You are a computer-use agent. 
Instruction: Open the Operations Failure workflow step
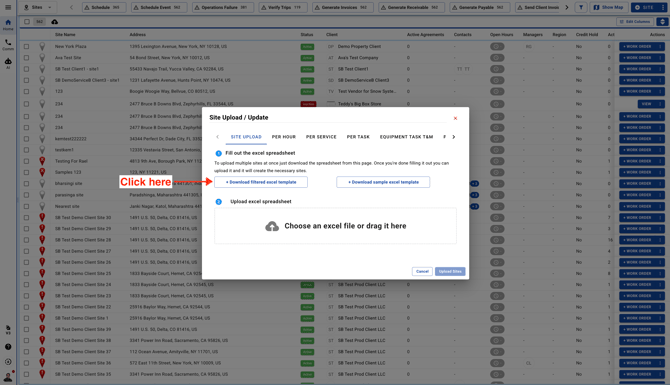[x=222, y=7]
